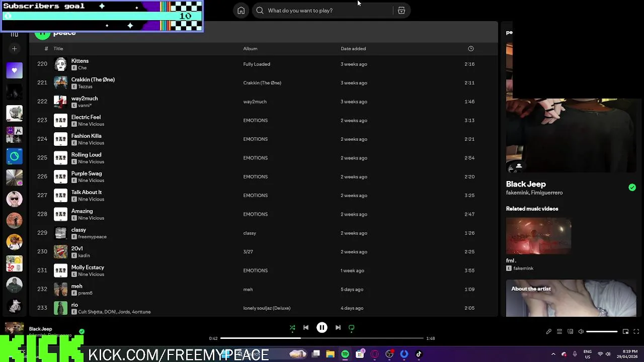Select the 20v1 track
Screen dimensions: 644x362
click(x=263, y=252)
